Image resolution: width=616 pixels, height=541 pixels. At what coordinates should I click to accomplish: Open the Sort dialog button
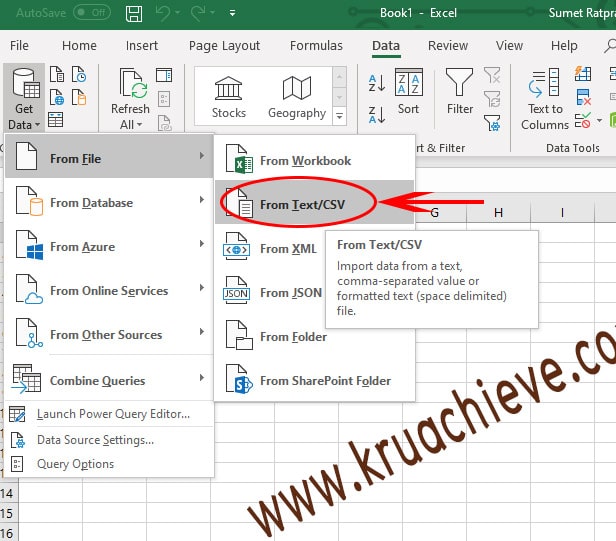click(x=409, y=92)
